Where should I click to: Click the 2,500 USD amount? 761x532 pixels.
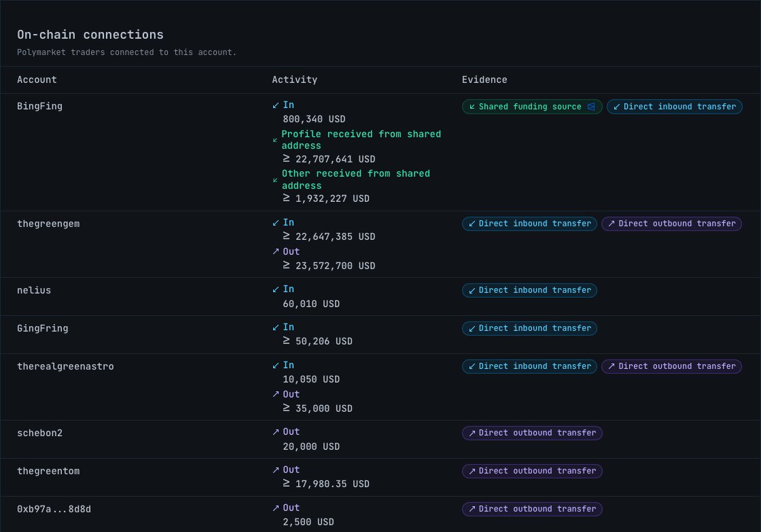[308, 522]
